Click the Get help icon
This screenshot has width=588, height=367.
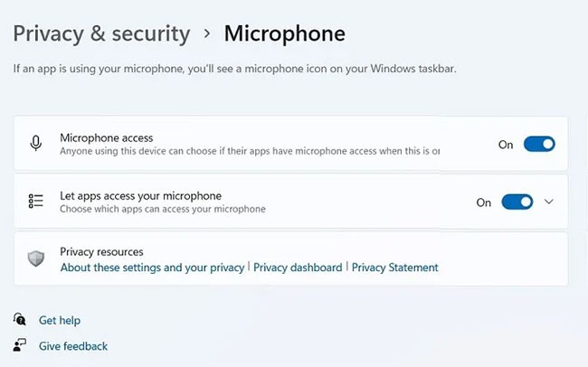pyautogui.click(x=20, y=320)
